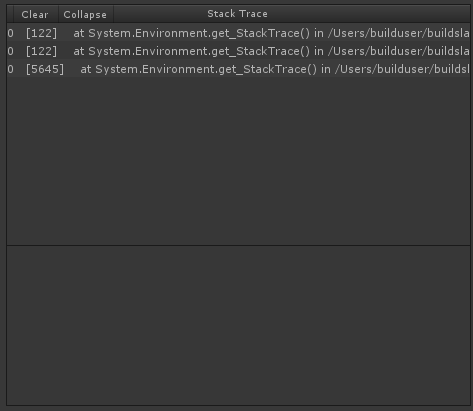Click the /Users/builduser path in the [5645] row
The height and width of the screenshot is (411, 473).
pos(383,69)
